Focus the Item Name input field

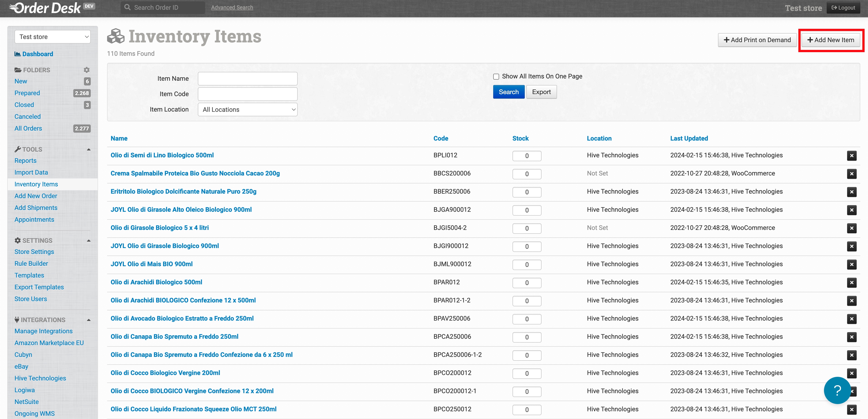247,78
